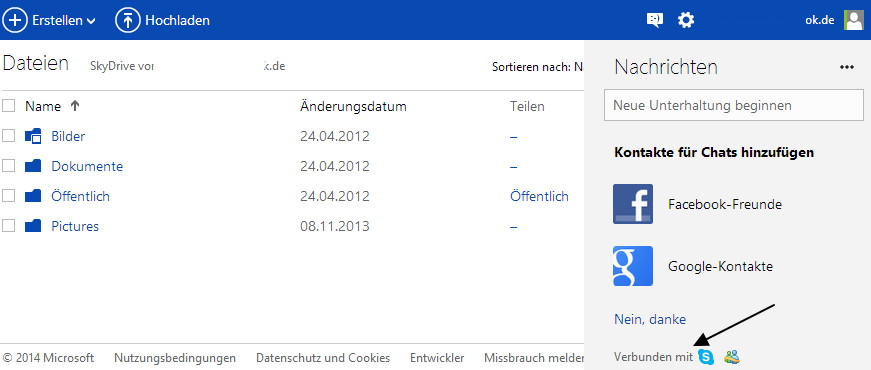
Task: Click the Dokumente row date 24.04.2012
Action: click(x=335, y=166)
